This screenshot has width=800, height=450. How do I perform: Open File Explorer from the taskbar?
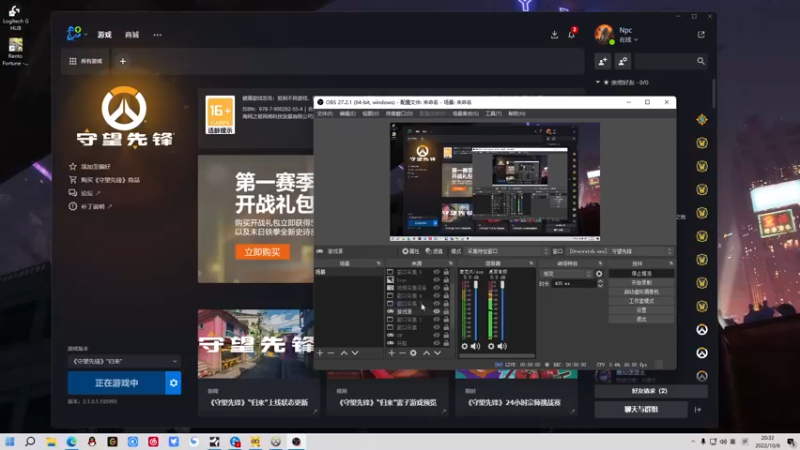(51, 442)
